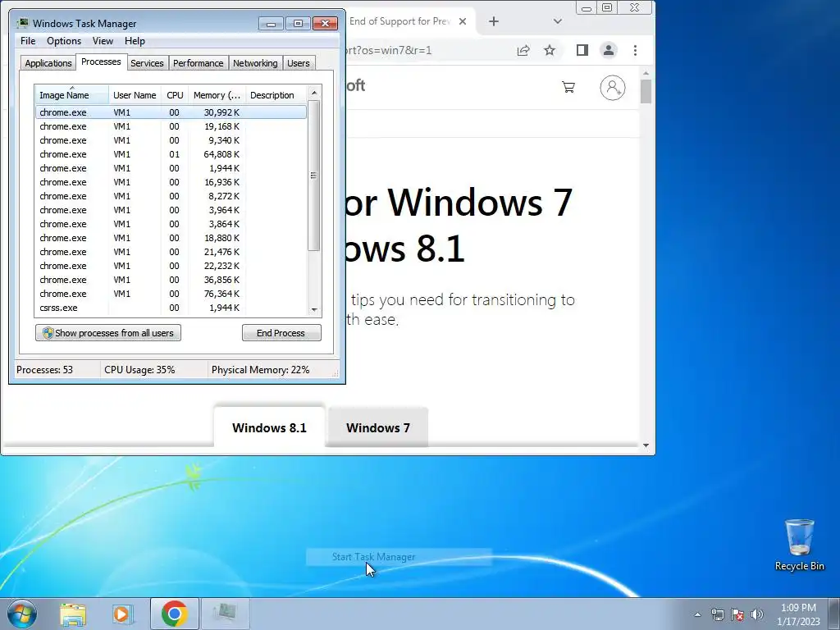Click Task Manager title bar icon
The image size is (840, 630).
tap(22, 23)
